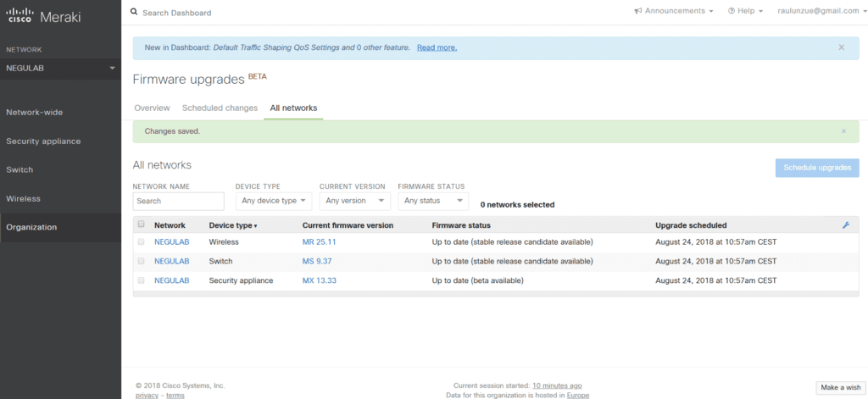
Task: Click the Firmware status column header
Action: click(x=461, y=225)
